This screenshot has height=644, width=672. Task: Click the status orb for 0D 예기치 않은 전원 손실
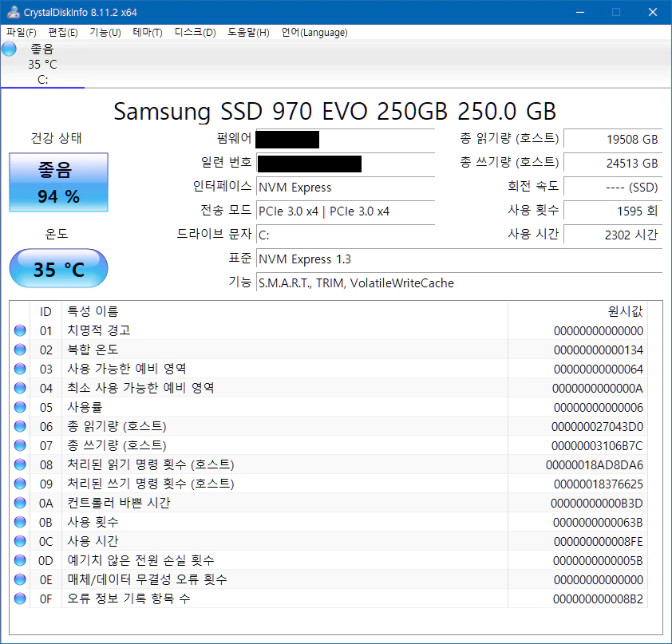tap(20, 560)
